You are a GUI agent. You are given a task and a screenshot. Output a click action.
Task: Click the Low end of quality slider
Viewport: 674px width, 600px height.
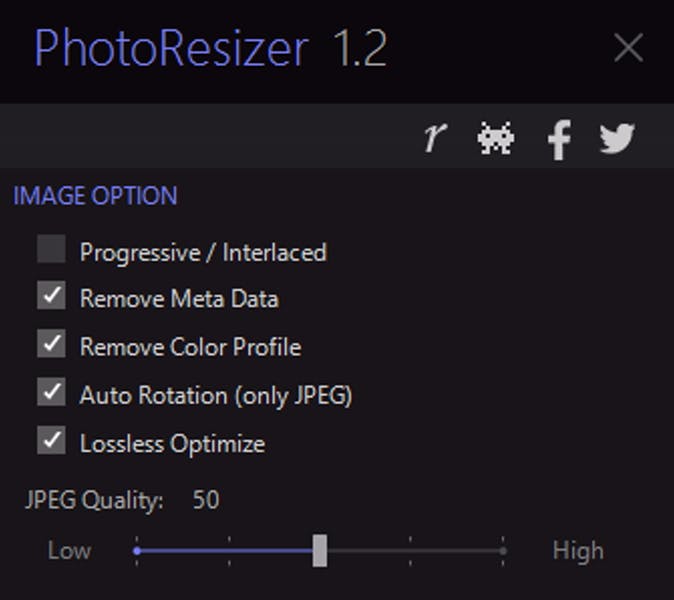pyautogui.click(x=138, y=550)
